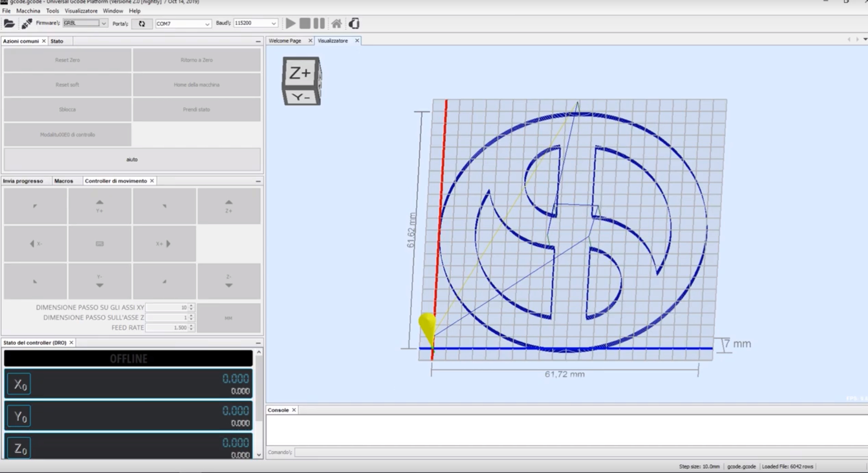This screenshot has width=868, height=473.
Task: Start sending with the play button
Action: pyautogui.click(x=291, y=24)
